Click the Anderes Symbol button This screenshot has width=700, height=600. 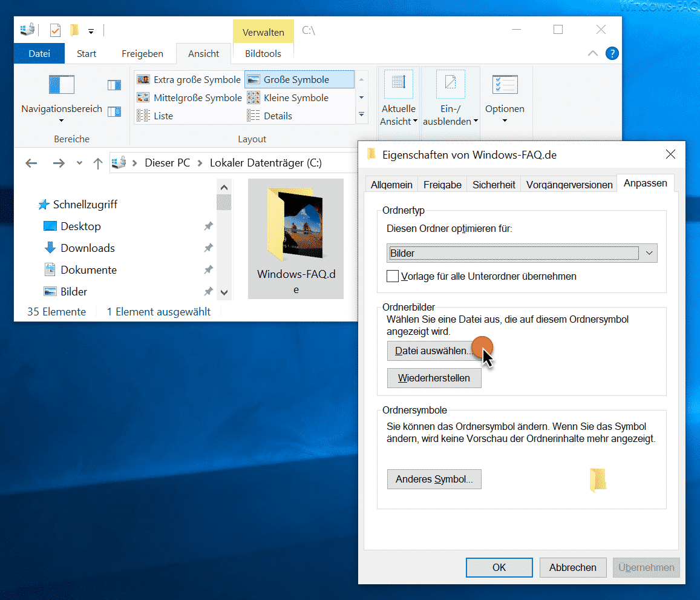(434, 479)
